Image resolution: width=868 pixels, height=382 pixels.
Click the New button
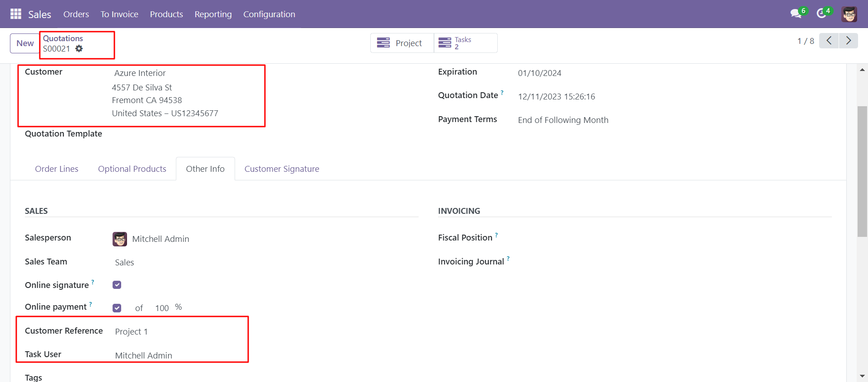tap(25, 43)
